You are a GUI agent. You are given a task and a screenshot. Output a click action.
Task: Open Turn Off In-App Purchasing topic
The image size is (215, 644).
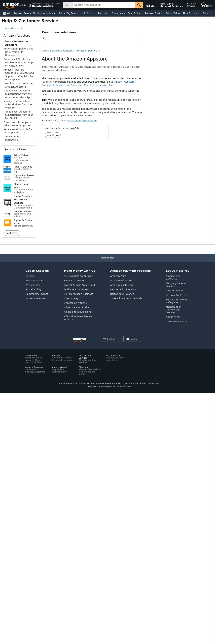(12, 138)
